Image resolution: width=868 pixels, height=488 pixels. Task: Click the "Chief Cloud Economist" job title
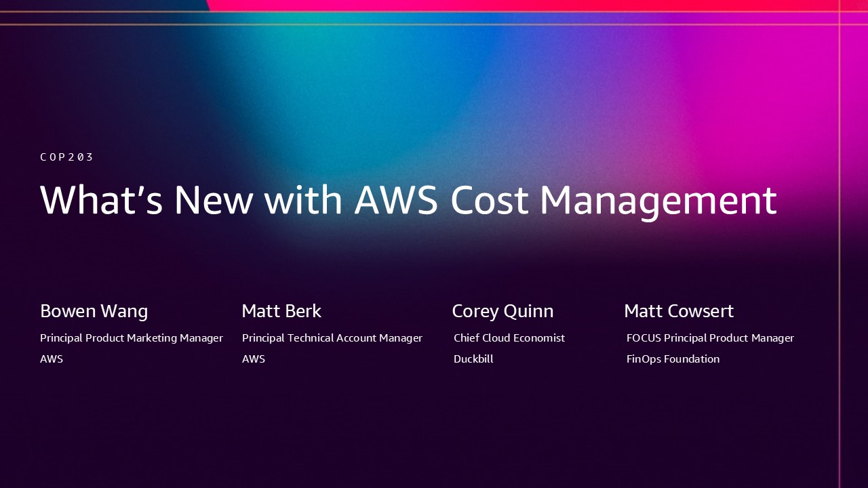pyautogui.click(x=509, y=338)
